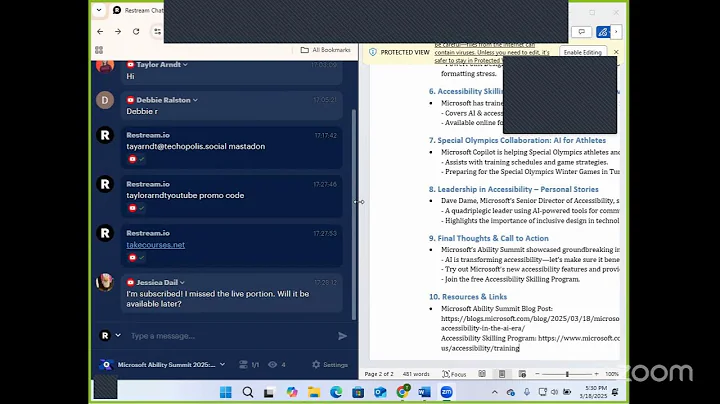Viewport: 720px width, 404px height.
Task: Expand Taylor Arndt message options chevron
Action: pos(185,65)
